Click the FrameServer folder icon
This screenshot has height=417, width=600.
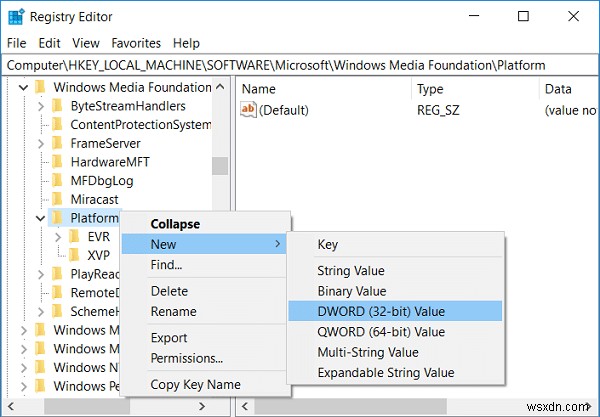[58, 143]
